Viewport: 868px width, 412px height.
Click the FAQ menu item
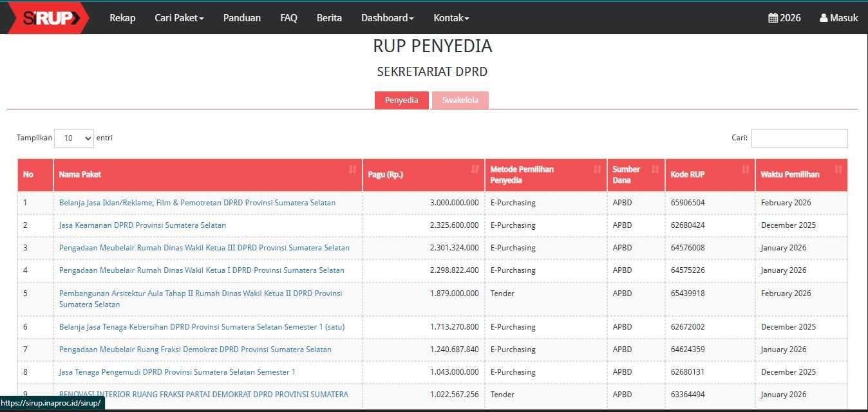click(288, 18)
